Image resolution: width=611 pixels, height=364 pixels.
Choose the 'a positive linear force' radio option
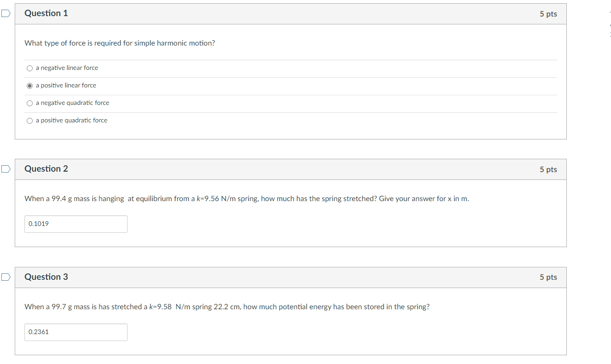pyautogui.click(x=29, y=86)
